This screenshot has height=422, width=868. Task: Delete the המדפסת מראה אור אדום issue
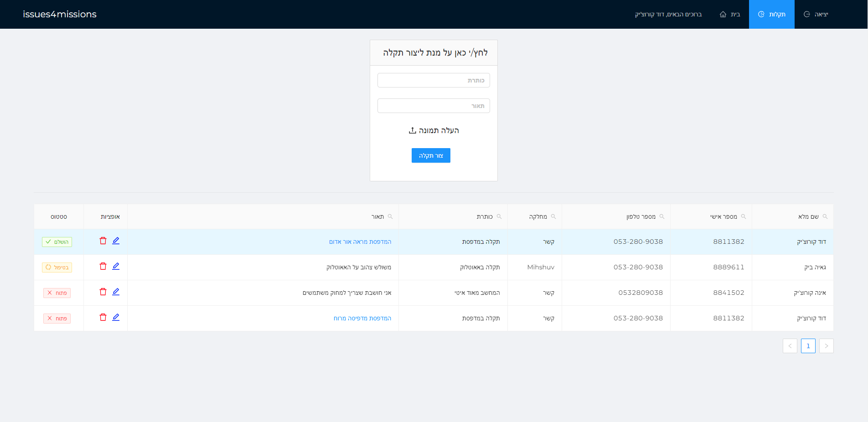103,241
